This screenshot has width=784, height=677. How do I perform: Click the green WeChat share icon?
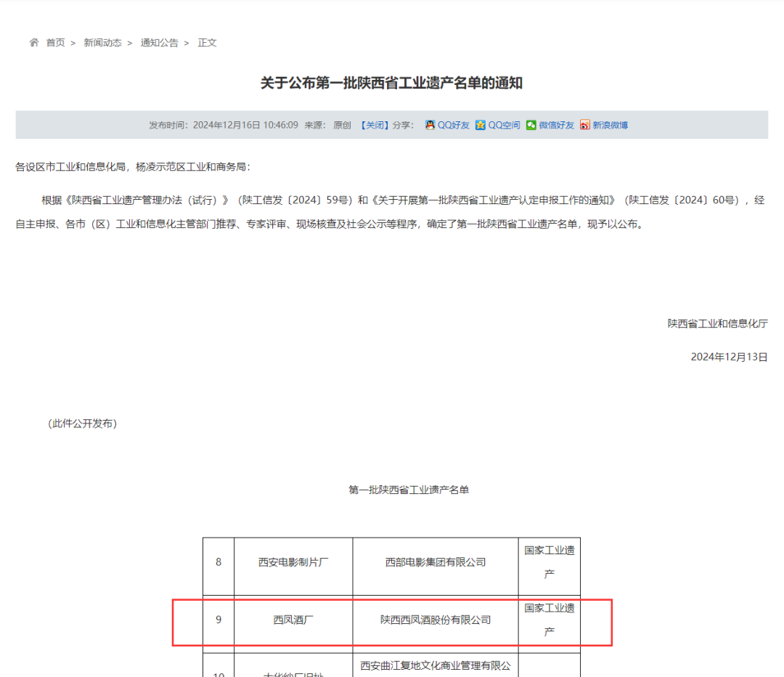(531, 125)
